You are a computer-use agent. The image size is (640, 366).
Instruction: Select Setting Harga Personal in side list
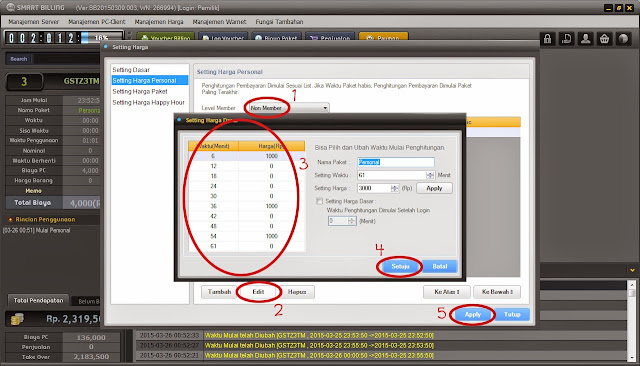click(149, 80)
